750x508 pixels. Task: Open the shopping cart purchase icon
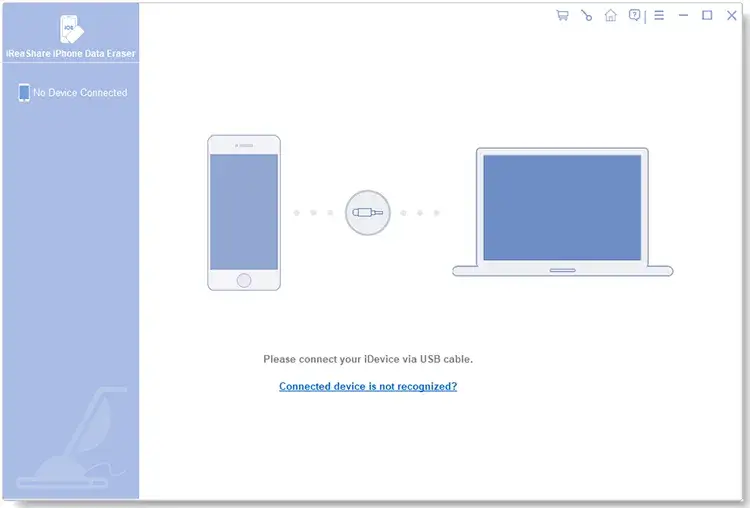[x=562, y=16]
